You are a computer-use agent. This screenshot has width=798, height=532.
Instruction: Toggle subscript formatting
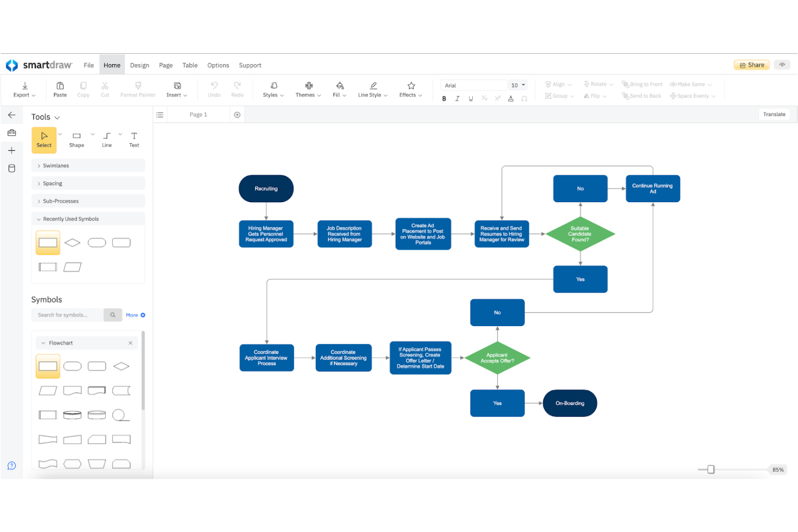point(484,99)
